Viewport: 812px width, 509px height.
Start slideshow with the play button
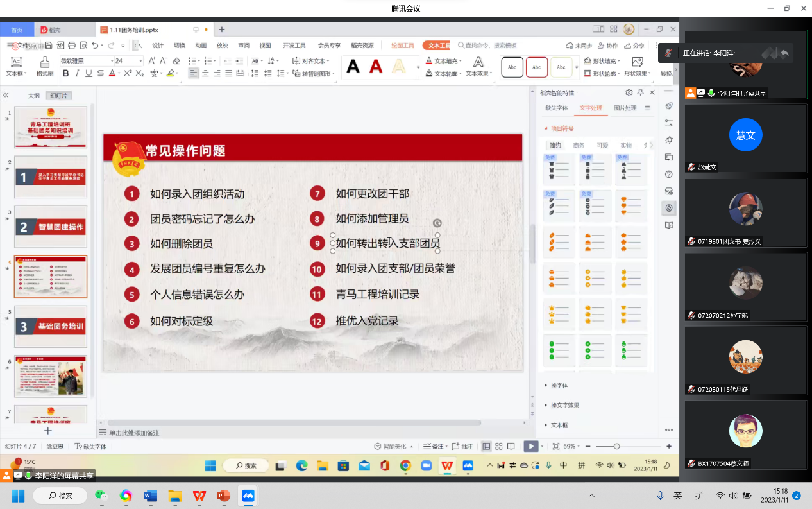coord(530,446)
